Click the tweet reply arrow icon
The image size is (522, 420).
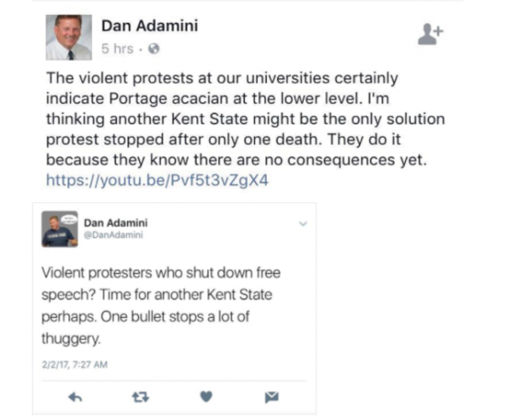(x=75, y=397)
